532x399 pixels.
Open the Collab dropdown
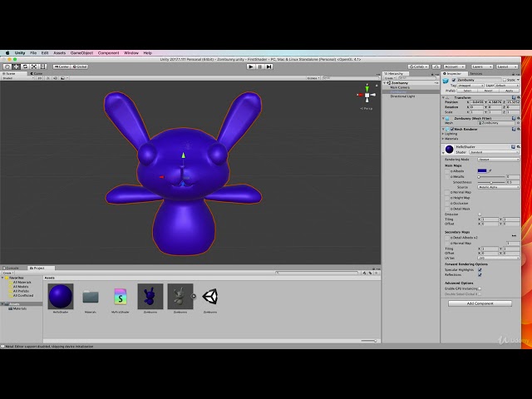pyautogui.click(x=418, y=66)
